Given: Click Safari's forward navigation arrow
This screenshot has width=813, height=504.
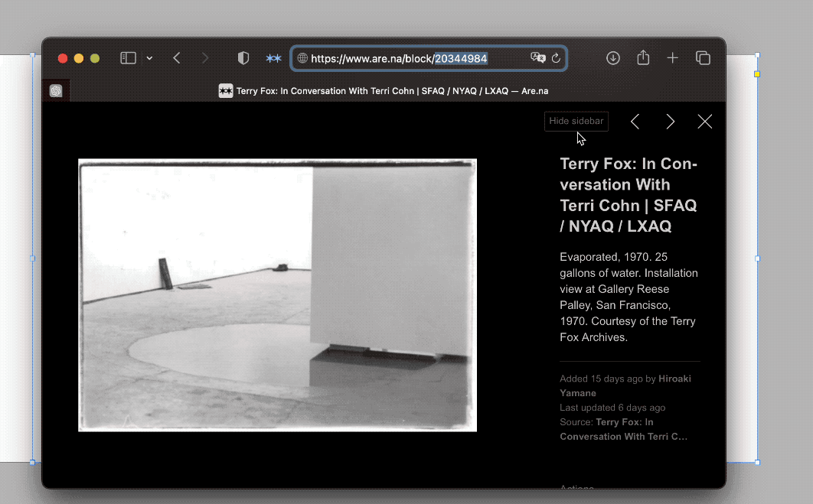Looking at the screenshot, I should point(205,58).
